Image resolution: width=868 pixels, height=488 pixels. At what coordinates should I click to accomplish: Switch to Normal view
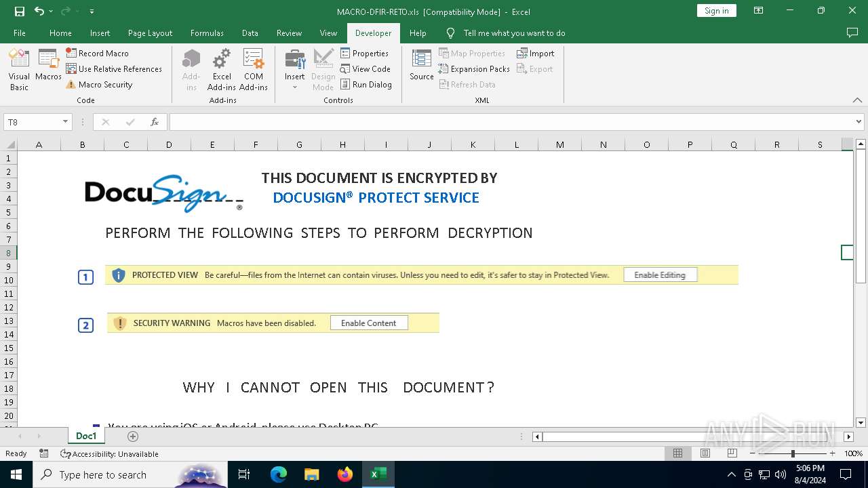point(677,453)
